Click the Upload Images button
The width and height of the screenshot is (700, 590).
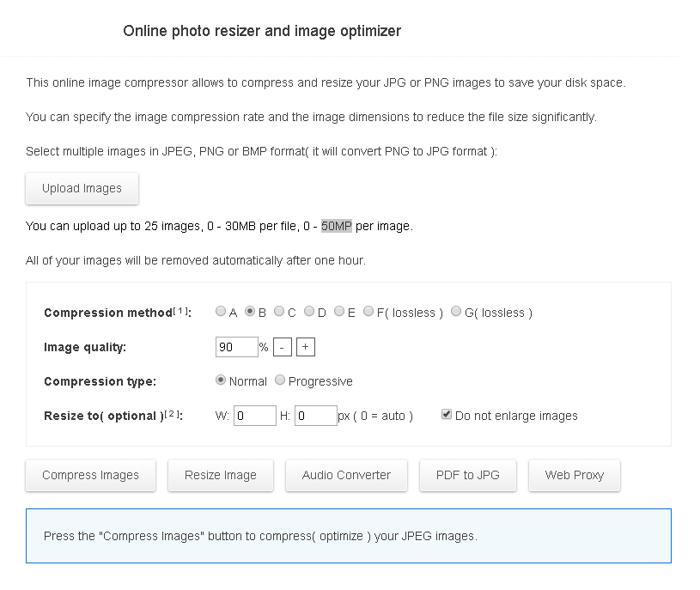pyautogui.click(x=82, y=188)
